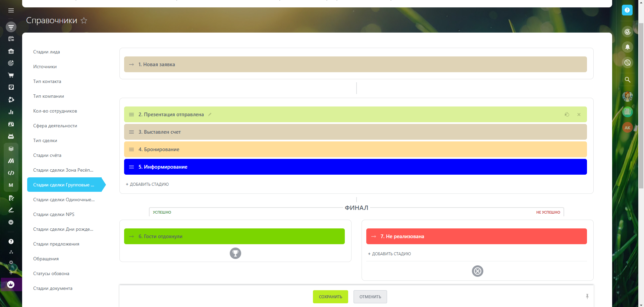Select Тип сделки directory

click(x=45, y=140)
